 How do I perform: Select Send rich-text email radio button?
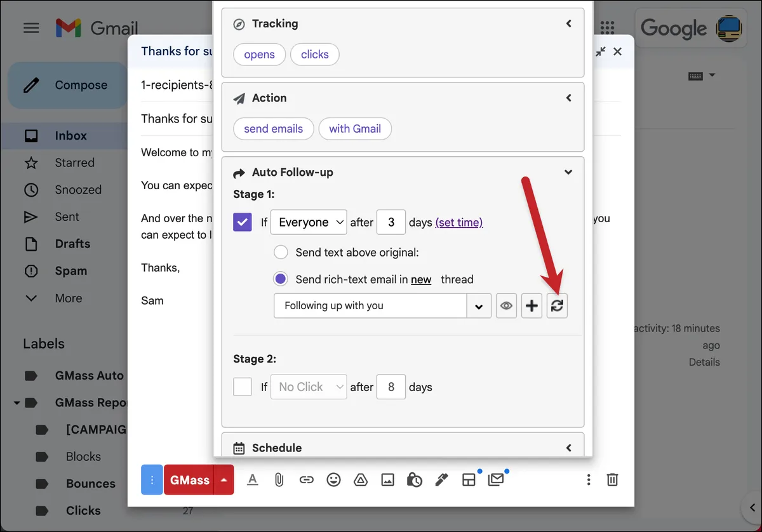[x=281, y=279]
